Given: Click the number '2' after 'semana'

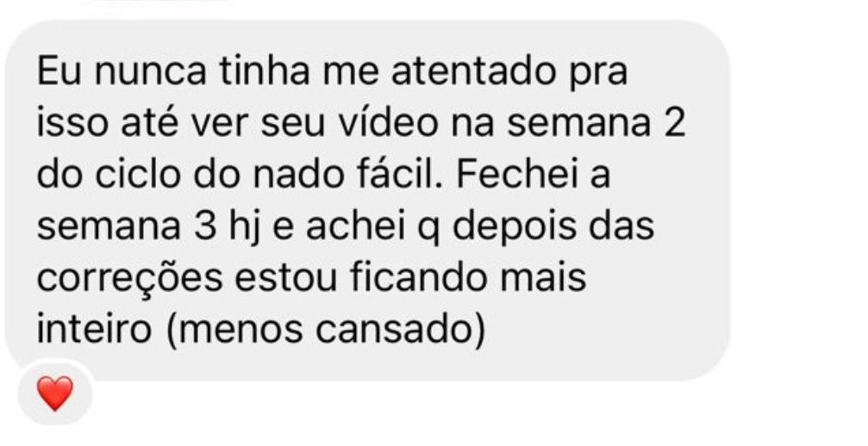Looking at the screenshot, I should pyautogui.click(x=674, y=124).
